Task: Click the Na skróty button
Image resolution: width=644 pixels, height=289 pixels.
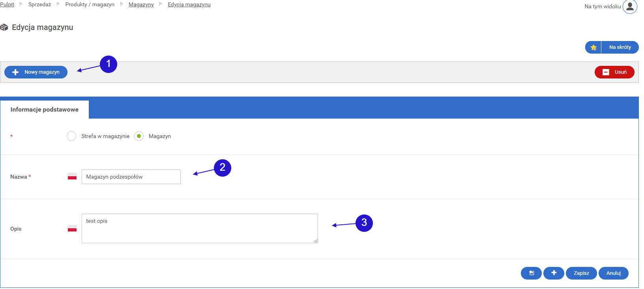Action: 620,47
